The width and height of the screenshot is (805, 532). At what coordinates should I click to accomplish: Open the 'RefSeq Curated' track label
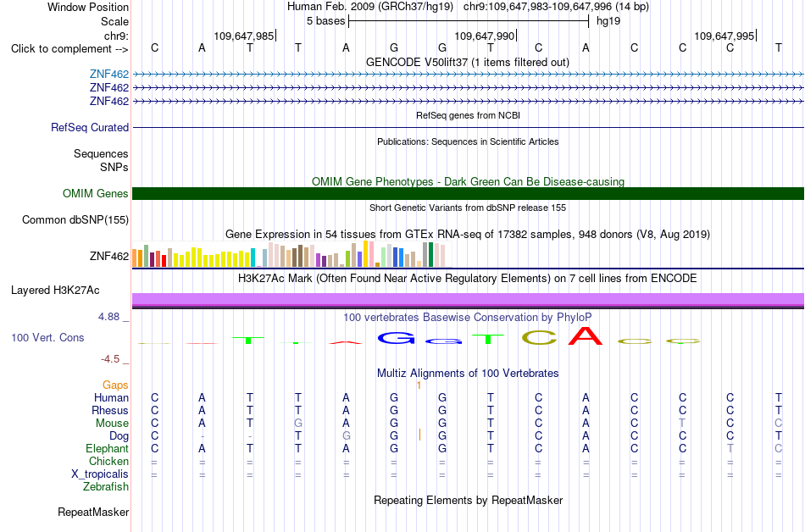[x=90, y=127]
